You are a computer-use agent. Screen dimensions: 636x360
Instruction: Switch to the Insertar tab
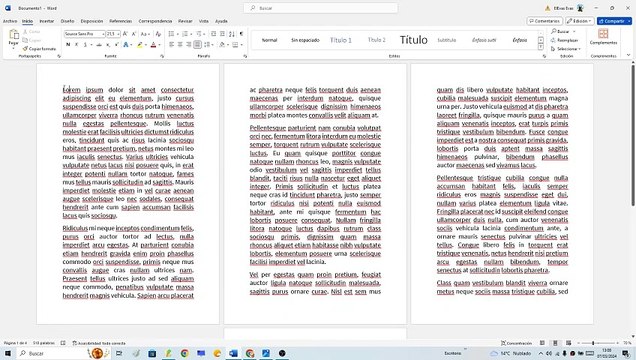point(47,21)
